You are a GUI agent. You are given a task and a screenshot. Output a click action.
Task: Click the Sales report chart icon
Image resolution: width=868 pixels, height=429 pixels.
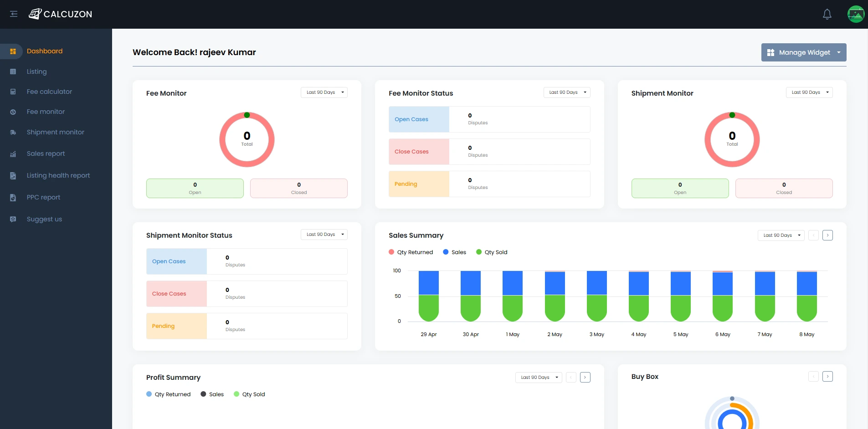pos(13,154)
